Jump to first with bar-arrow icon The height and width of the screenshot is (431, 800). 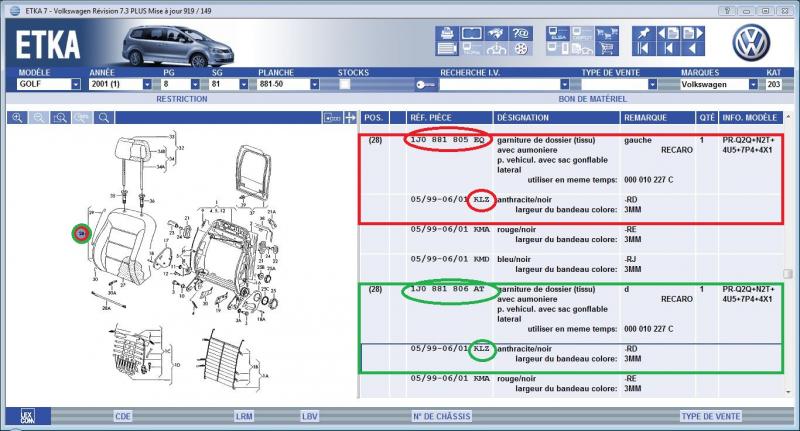coord(643,49)
